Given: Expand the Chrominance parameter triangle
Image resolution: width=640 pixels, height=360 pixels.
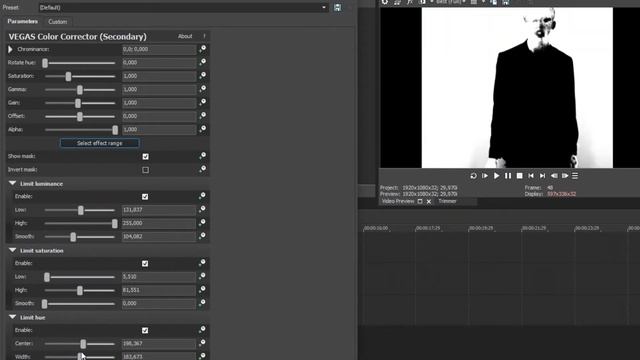Looking at the screenshot, I should pos(10,49).
